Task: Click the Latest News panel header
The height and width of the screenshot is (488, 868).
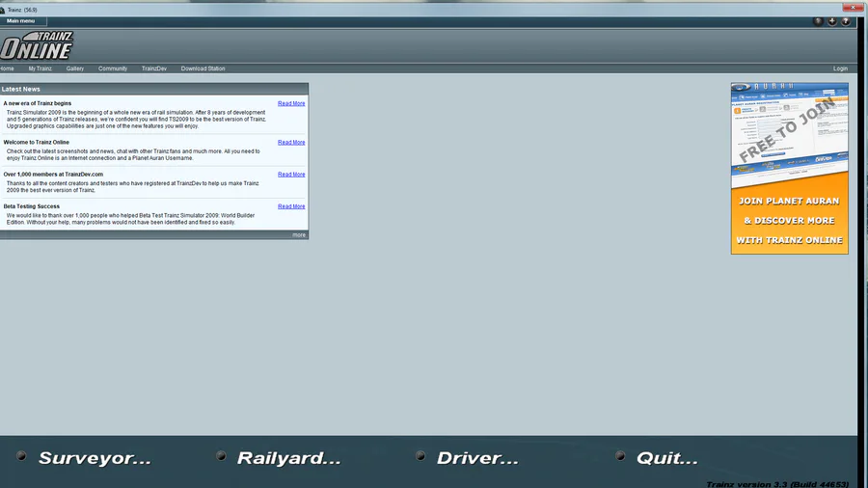Action: (x=154, y=89)
